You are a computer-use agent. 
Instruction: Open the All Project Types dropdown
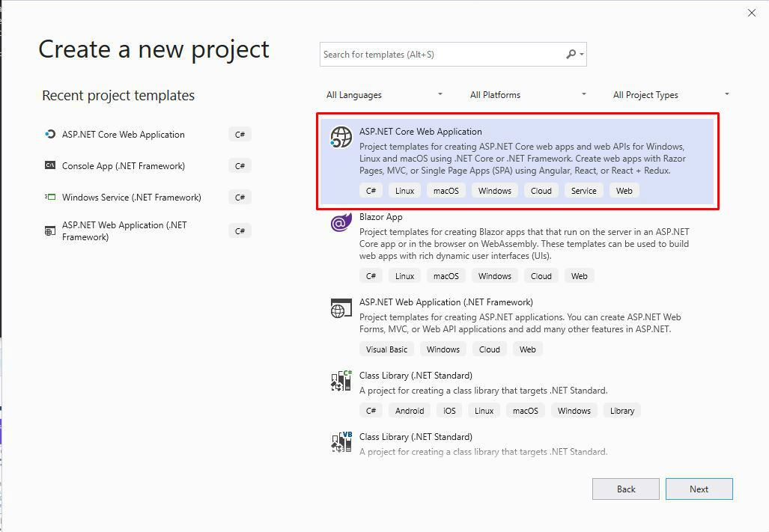point(671,94)
